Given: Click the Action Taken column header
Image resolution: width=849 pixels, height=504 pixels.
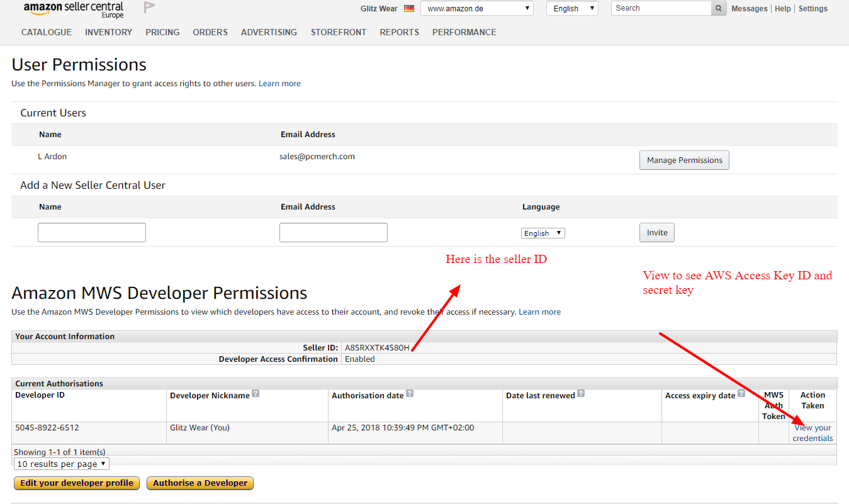Looking at the screenshot, I should [812, 400].
